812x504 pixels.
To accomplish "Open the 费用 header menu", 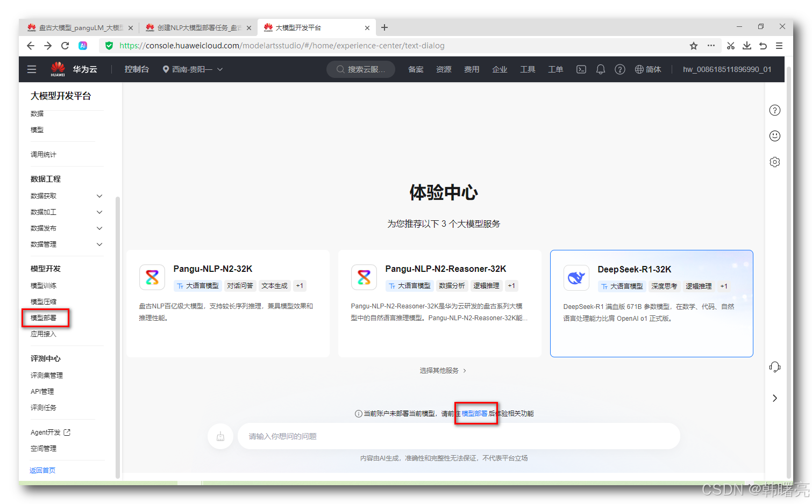I will [472, 69].
